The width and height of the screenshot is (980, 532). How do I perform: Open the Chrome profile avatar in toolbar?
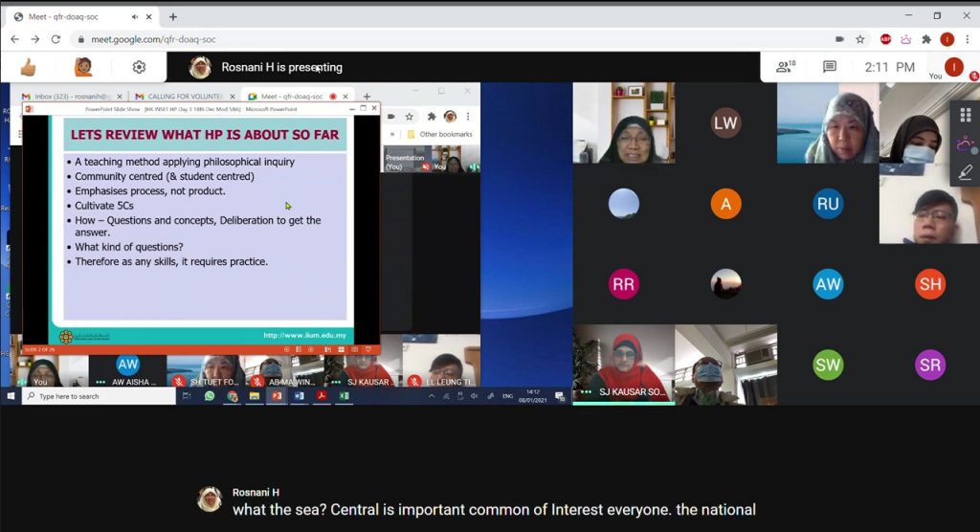pyautogui.click(x=947, y=39)
